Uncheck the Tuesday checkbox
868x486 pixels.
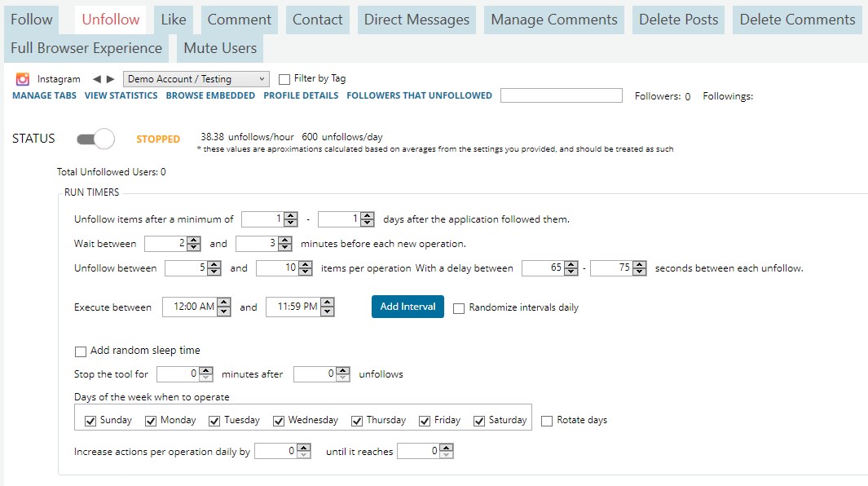[214, 421]
